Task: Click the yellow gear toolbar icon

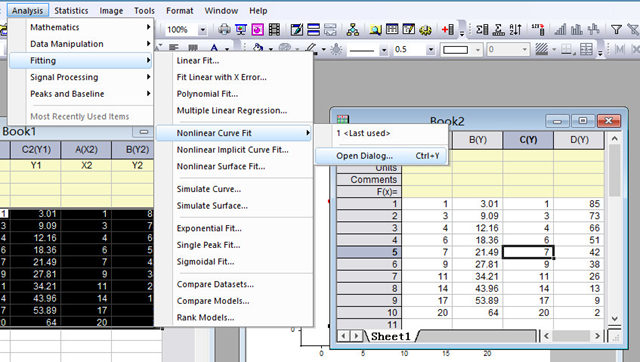Action: click(425, 29)
